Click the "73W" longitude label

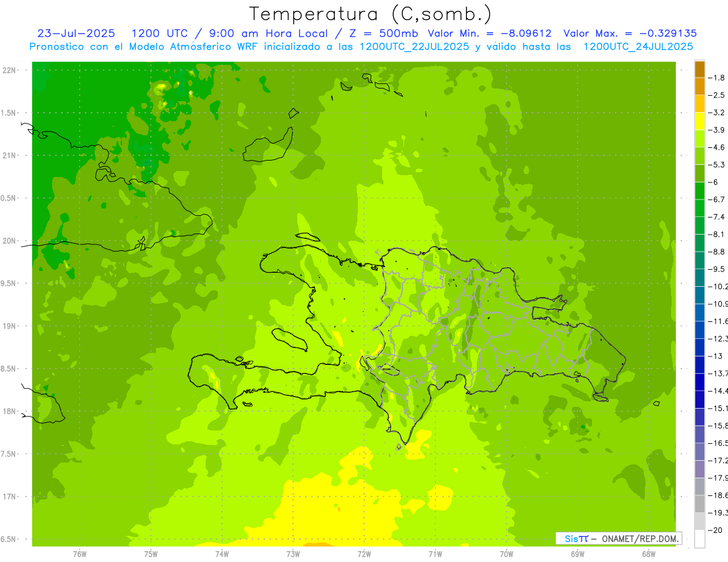coord(293,554)
